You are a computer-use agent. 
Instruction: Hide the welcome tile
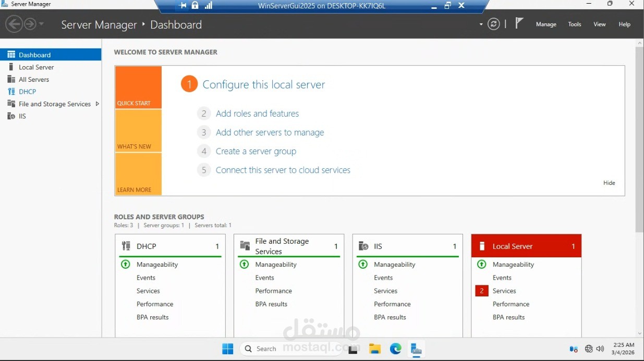click(609, 183)
